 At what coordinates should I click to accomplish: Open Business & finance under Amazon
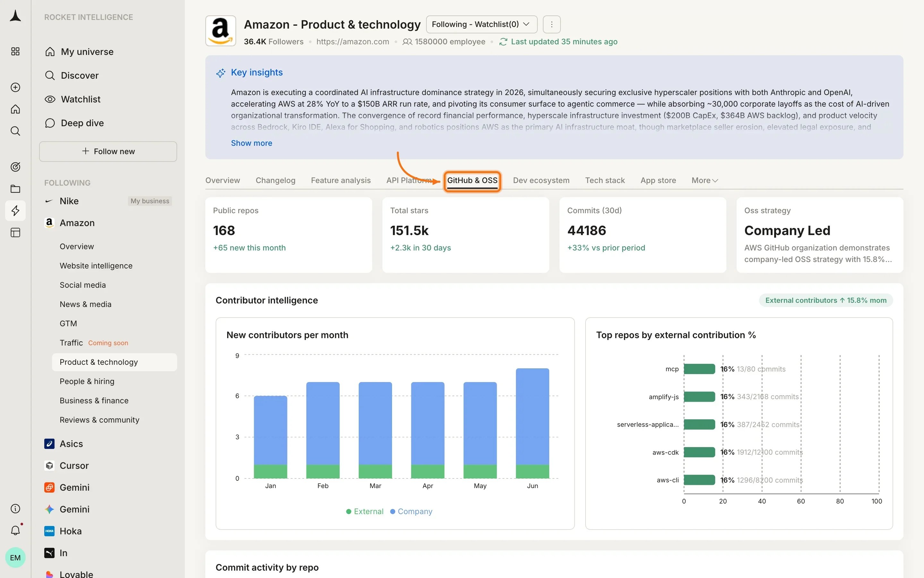94,401
